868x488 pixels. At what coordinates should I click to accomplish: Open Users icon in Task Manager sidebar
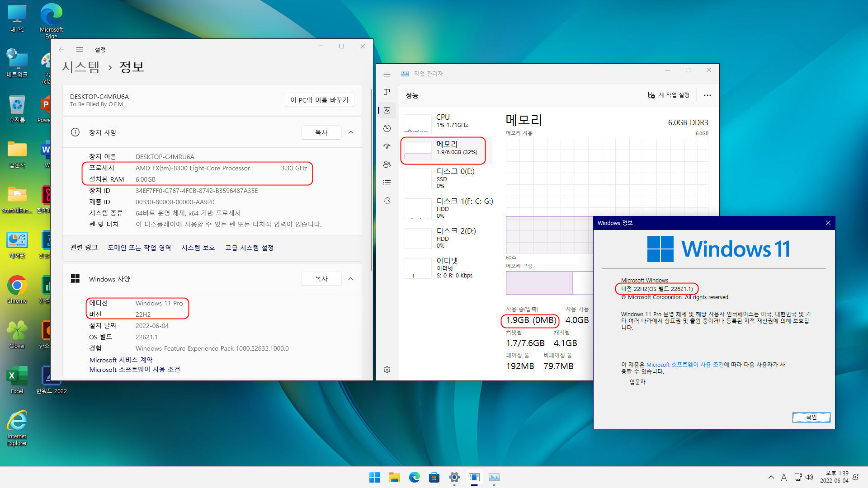pos(387,164)
